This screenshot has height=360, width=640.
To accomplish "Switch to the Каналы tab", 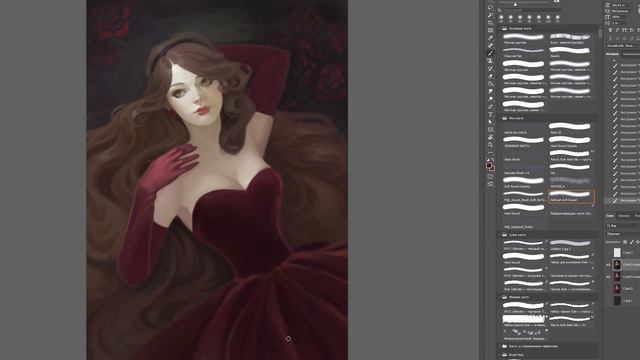I will click(624, 216).
